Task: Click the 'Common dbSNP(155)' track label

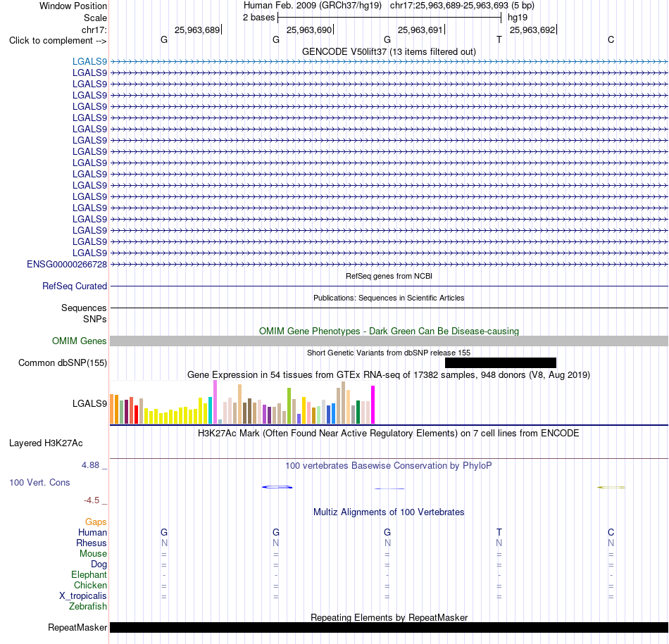Action: pyautogui.click(x=62, y=363)
